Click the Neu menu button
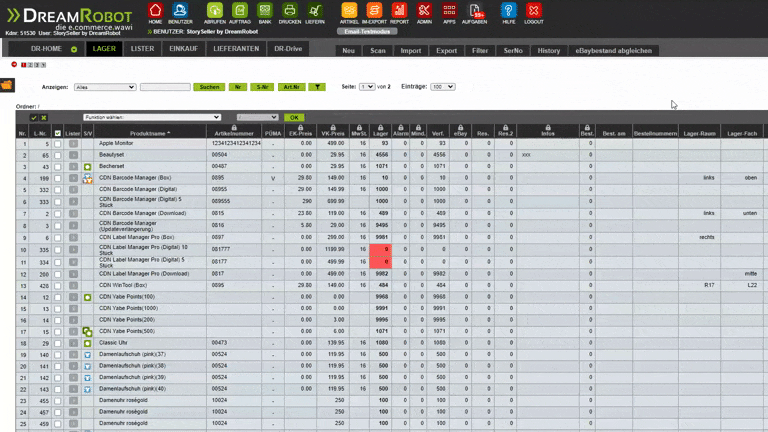The width and height of the screenshot is (768, 432). tap(348, 50)
